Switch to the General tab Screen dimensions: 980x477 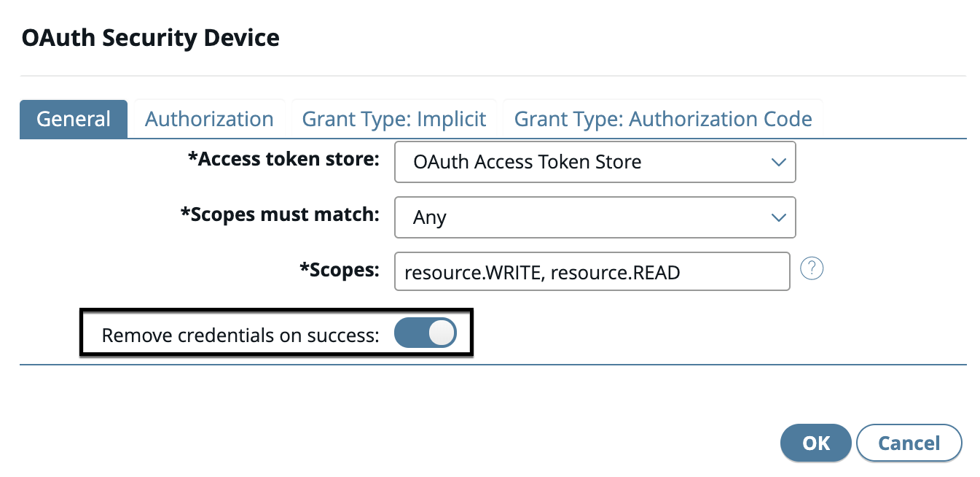click(74, 119)
